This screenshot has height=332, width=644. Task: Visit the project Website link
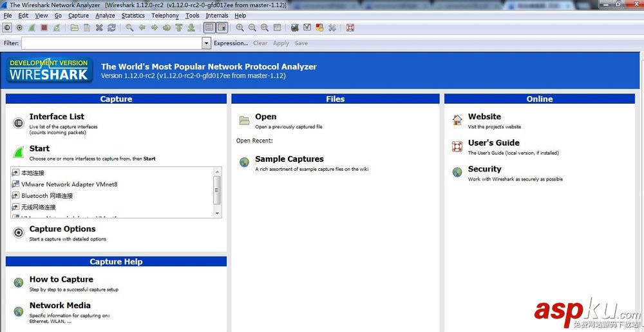pos(485,117)
